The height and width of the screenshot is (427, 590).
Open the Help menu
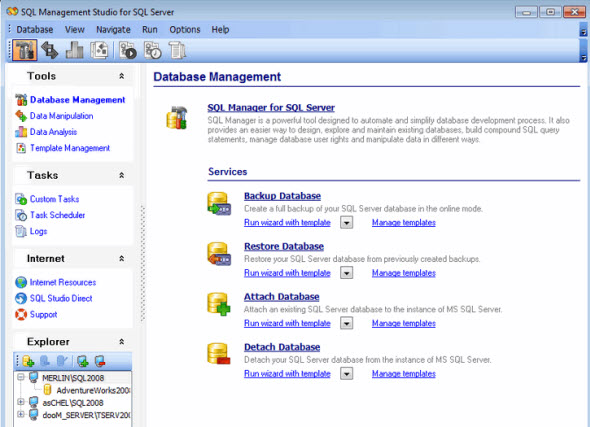pyautogui.click(x=220, y=30)
